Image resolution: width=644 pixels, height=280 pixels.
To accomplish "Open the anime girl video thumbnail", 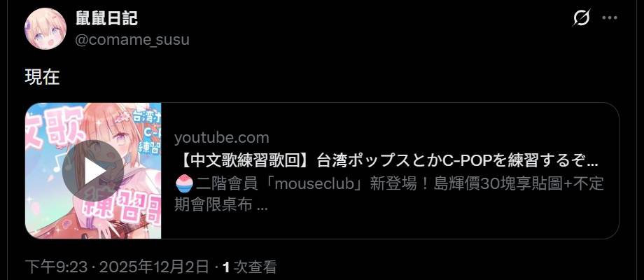I will [93, 170].
